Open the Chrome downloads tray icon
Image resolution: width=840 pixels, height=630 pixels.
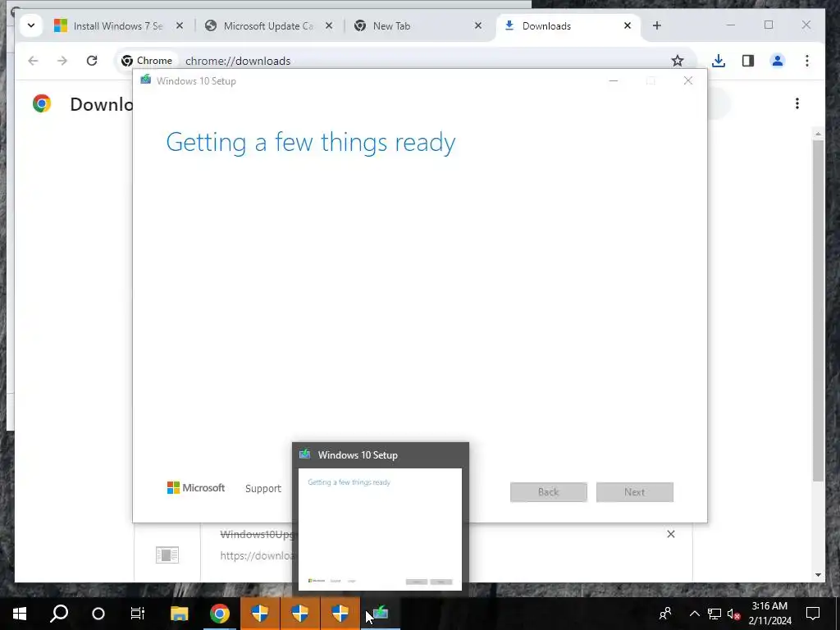coord(719,61)
